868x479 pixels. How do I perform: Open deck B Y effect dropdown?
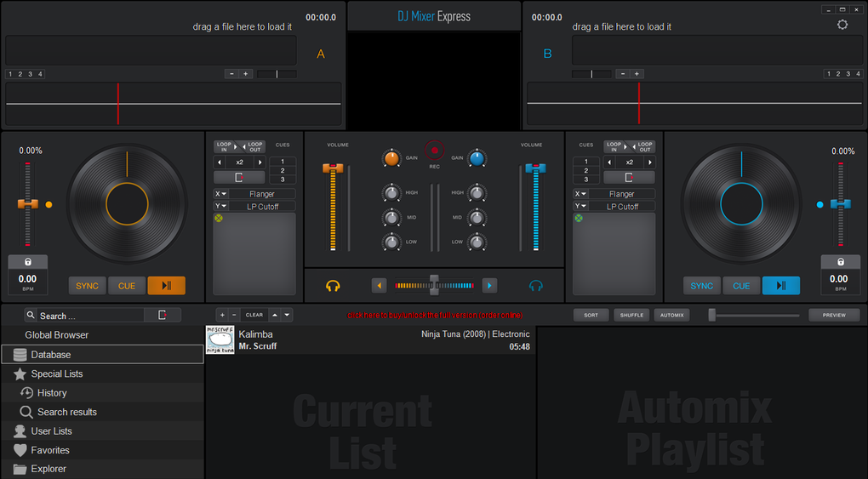click(x=580, y=206)
